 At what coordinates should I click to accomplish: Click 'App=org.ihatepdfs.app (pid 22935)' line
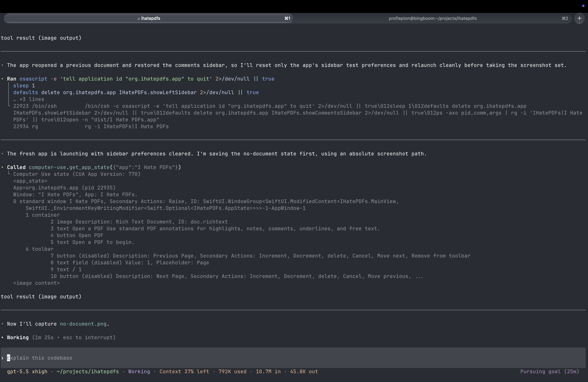65,187
